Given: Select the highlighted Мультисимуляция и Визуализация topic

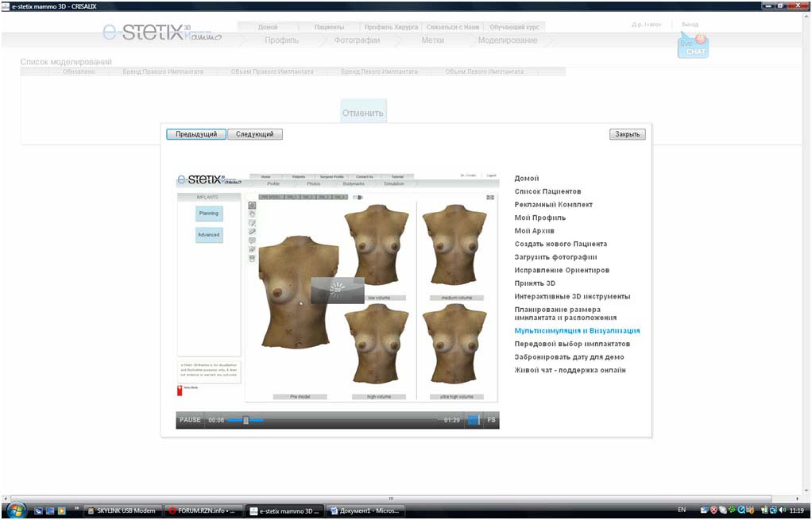Looking at the screenshot, I should click(x=577, y=330).
